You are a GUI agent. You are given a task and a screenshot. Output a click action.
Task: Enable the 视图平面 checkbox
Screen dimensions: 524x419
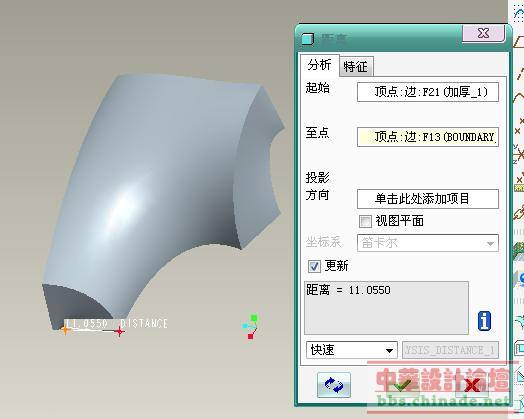[x=365, y=221]
